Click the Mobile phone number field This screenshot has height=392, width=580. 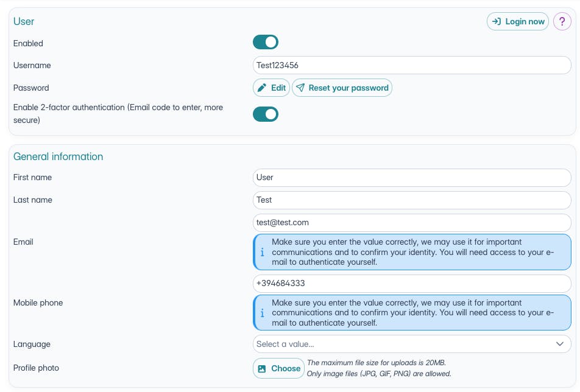coord(412,284)
